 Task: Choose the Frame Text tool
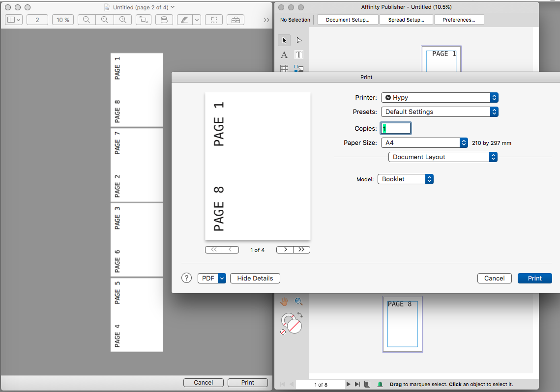[299, 55]
